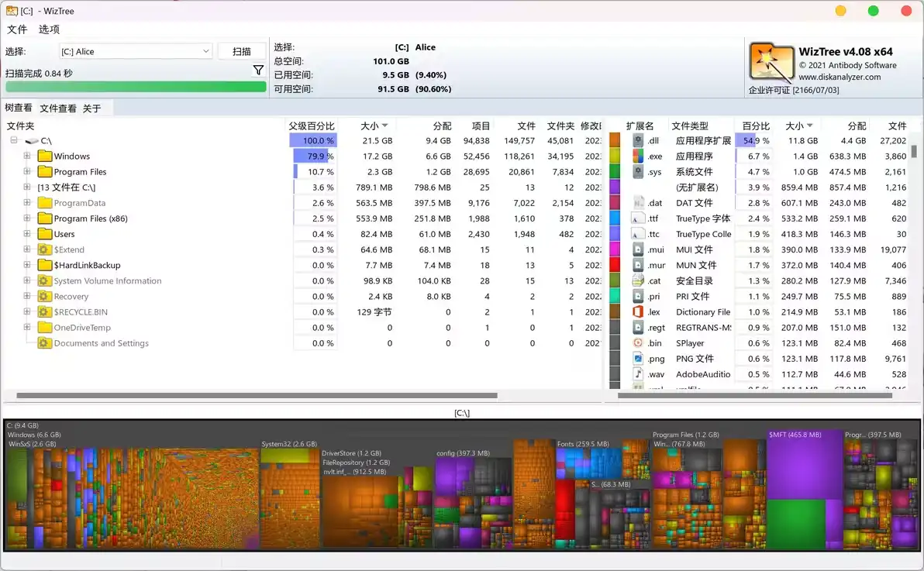Collapse the C:\ root tree node
The image size is (924, 571).
[x=14, y=141]
